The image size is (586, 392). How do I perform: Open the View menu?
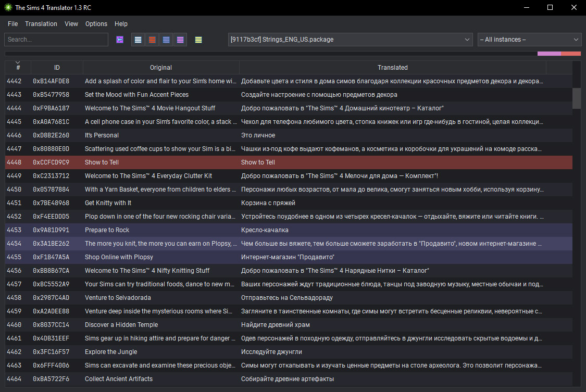click(71, 24)
